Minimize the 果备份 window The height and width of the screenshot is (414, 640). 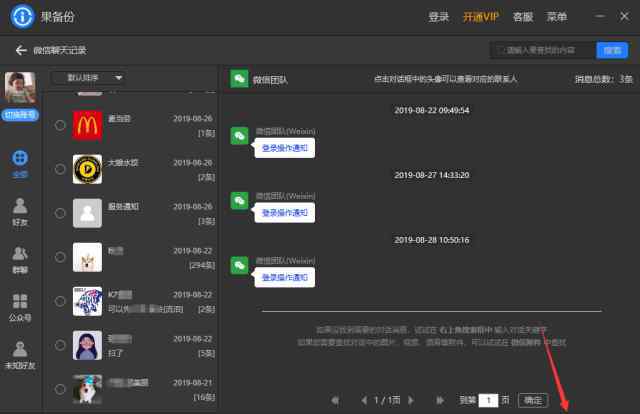pyautogui.click(x=600, y=16)
